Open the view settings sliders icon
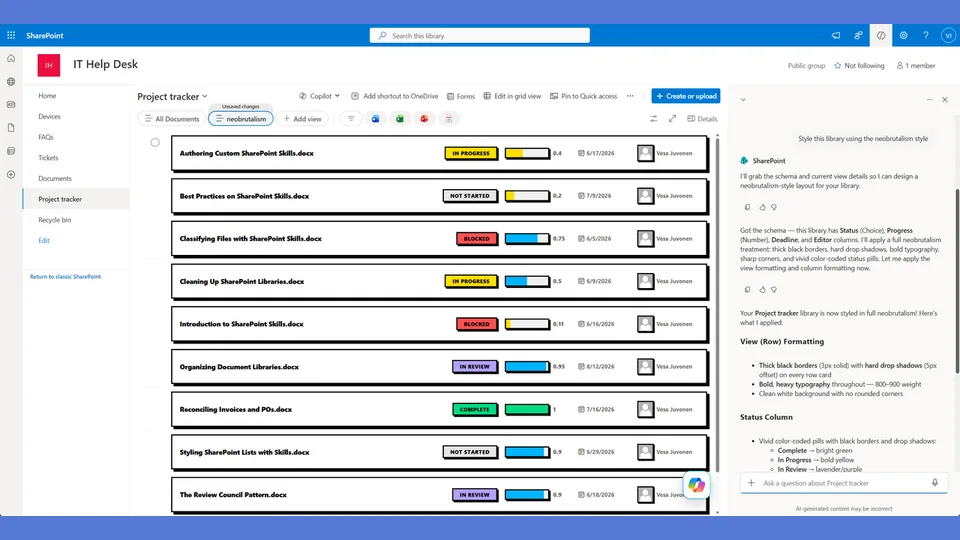 tap(653, 119)
